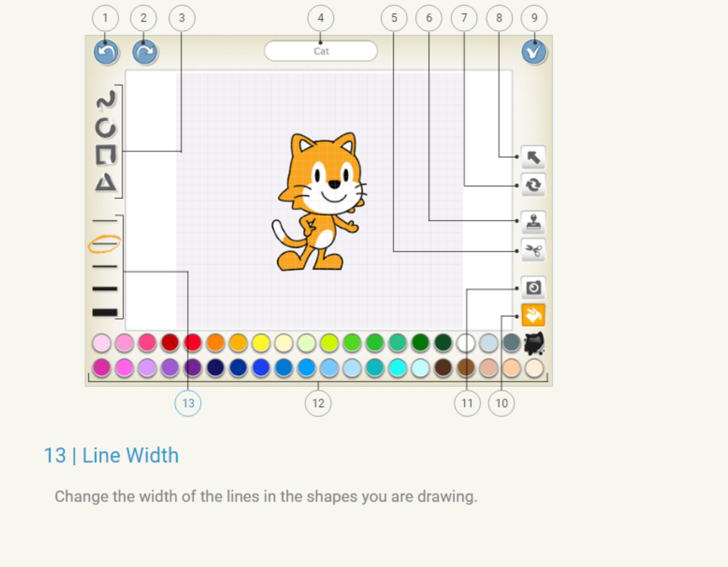Pick the dark red color swatch
The image size is (728, 567).
pyautogui.click(x=170, y=343)
